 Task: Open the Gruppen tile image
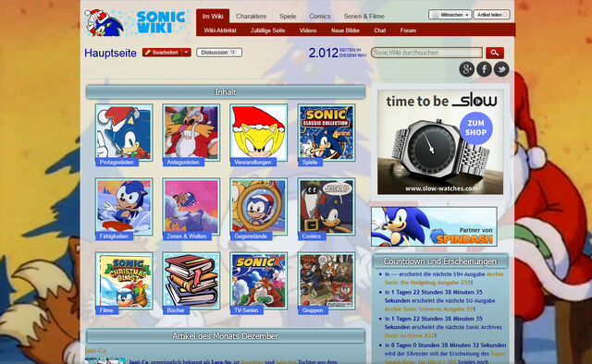click(327, 281)
